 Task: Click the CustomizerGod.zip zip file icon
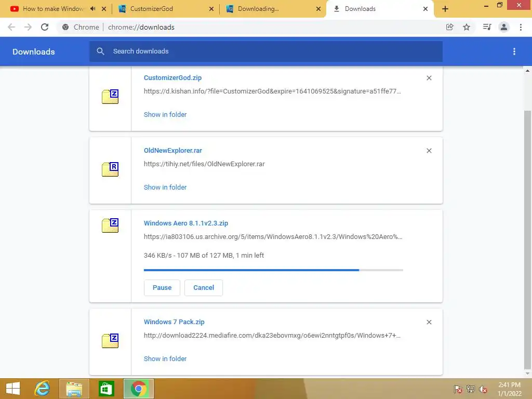click(110, 96)
